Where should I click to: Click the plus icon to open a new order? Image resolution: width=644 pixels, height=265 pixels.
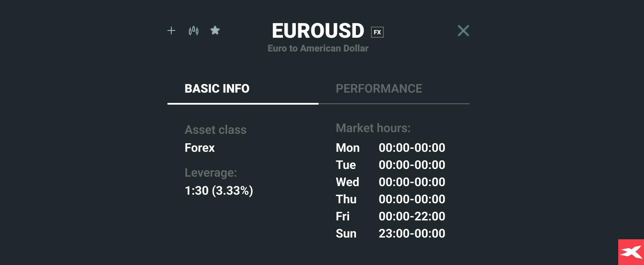tap(171, 30)
